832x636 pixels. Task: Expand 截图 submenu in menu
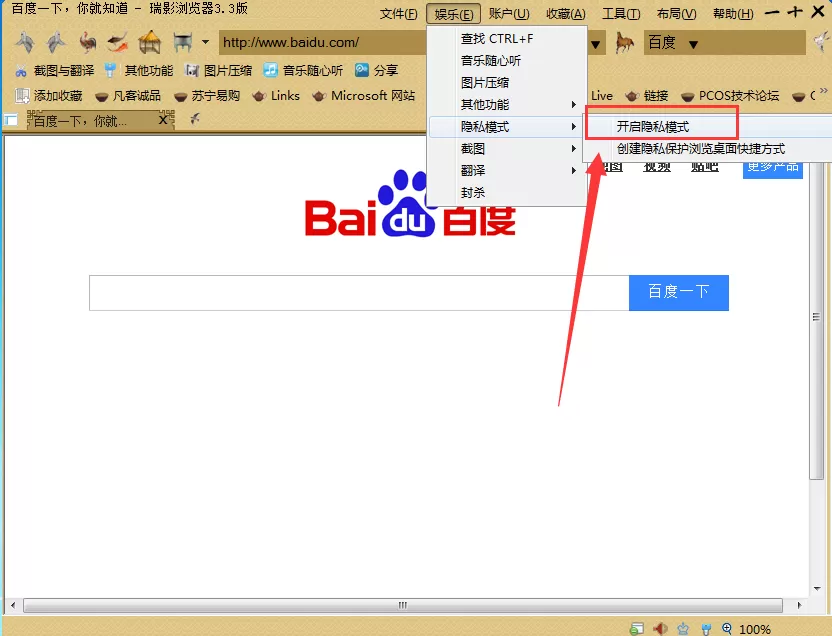coord(507,149)
